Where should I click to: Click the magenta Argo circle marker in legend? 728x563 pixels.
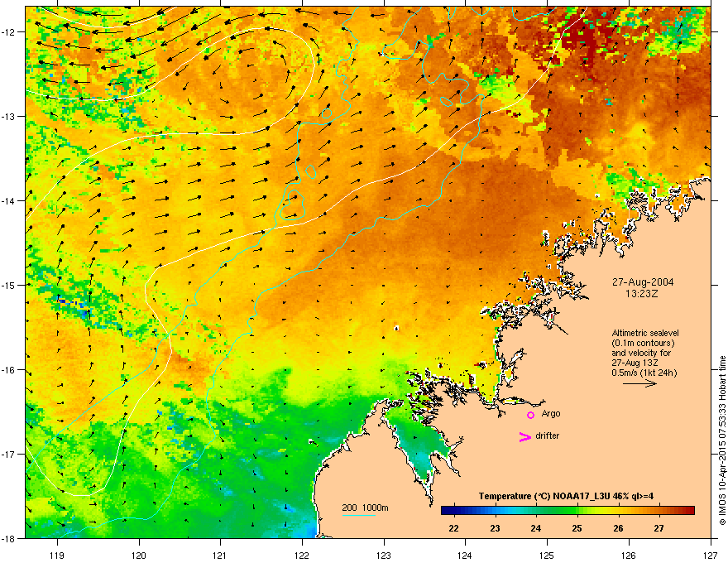point(530,415)
